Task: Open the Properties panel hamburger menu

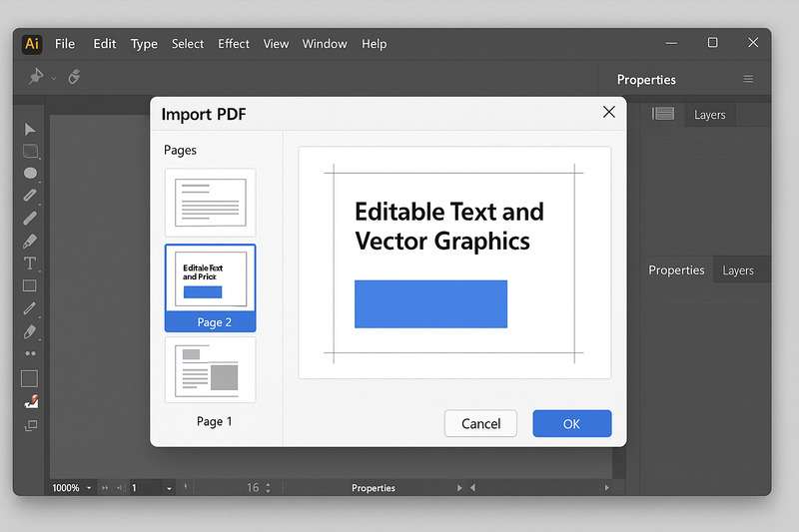Action: click(748, 80)
